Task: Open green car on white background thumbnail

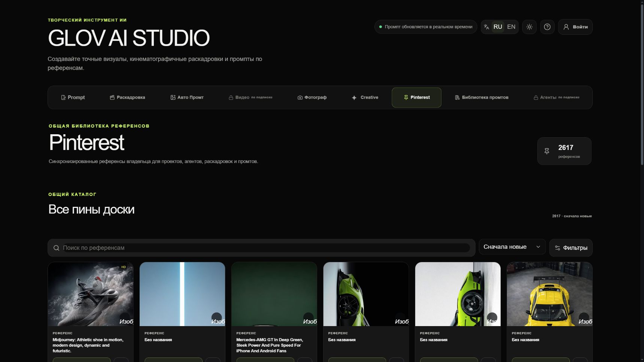Action: [x=458, y=294]
